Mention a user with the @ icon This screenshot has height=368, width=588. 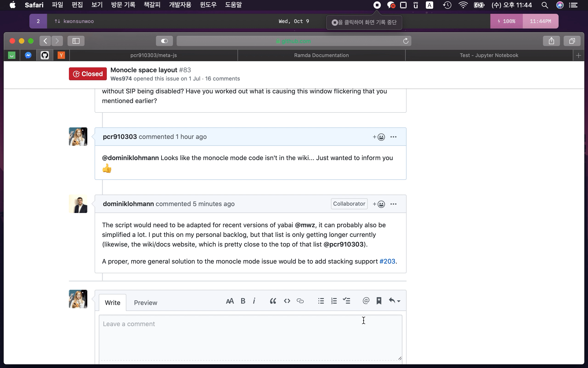click(x=366, y=301)
